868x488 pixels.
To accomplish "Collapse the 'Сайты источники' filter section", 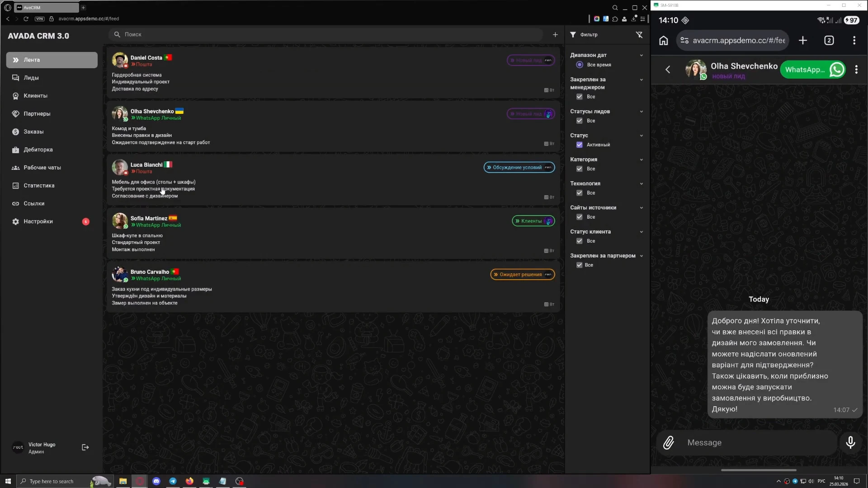I will point(641,208).
